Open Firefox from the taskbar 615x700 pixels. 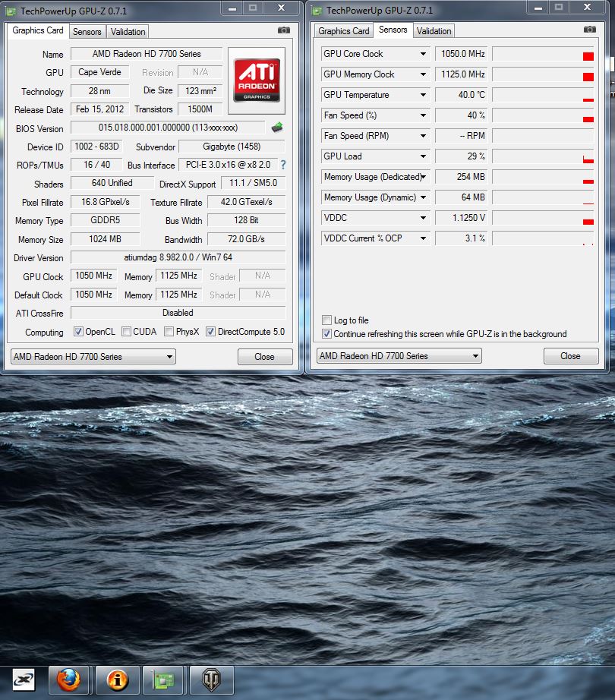(68, 680)
